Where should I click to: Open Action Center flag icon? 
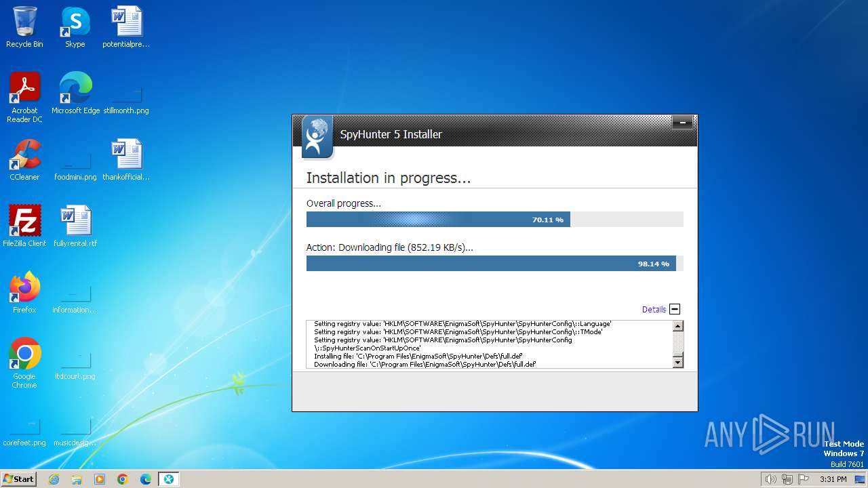804,479
